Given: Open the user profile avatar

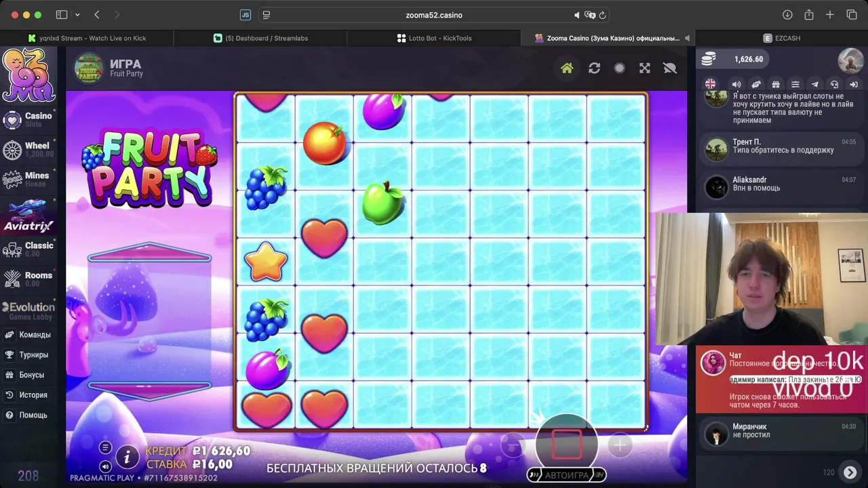Looking at the screenshot, I should (x=850, y=60).
